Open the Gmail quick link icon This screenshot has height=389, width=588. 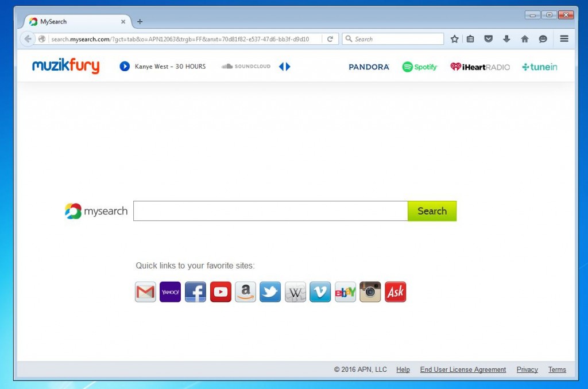(x=145, y=291)
